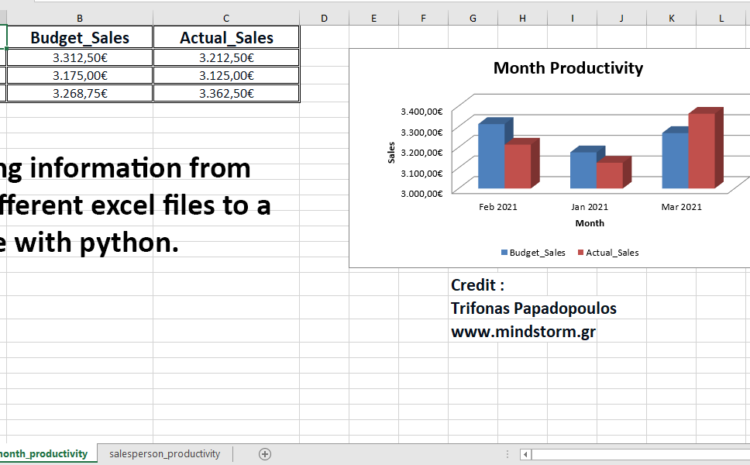Image resolution: width=750 pixels, height=465 pixels.
Task: Click the 3.000,00€ axis value
Action: 421,193
